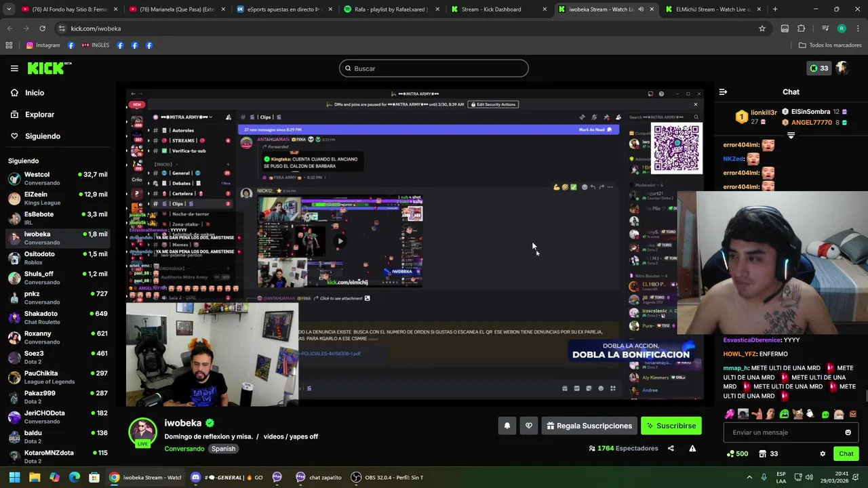
Task: Expand the top gifters leaderboard arrow
Action: (791, 136)
